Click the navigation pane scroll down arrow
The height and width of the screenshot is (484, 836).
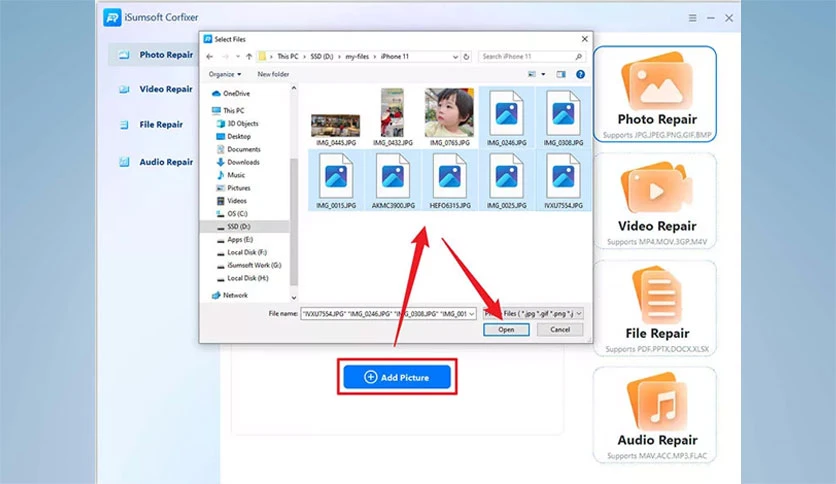tap(293, 297)
